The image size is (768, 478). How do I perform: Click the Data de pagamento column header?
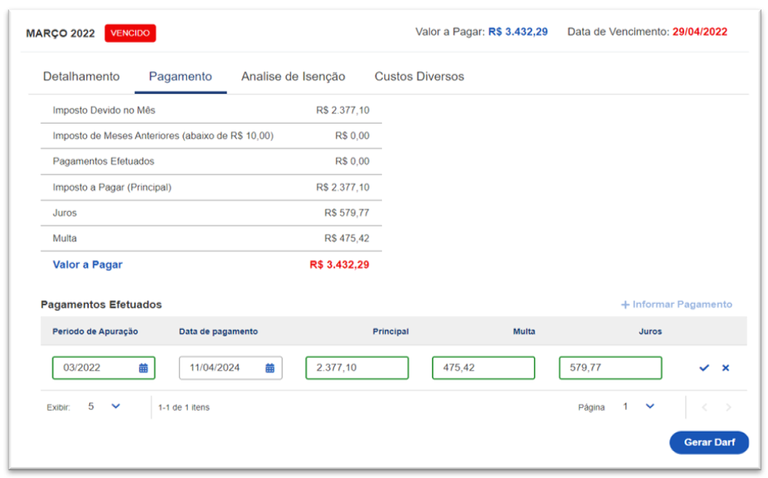tap(218, 332)
